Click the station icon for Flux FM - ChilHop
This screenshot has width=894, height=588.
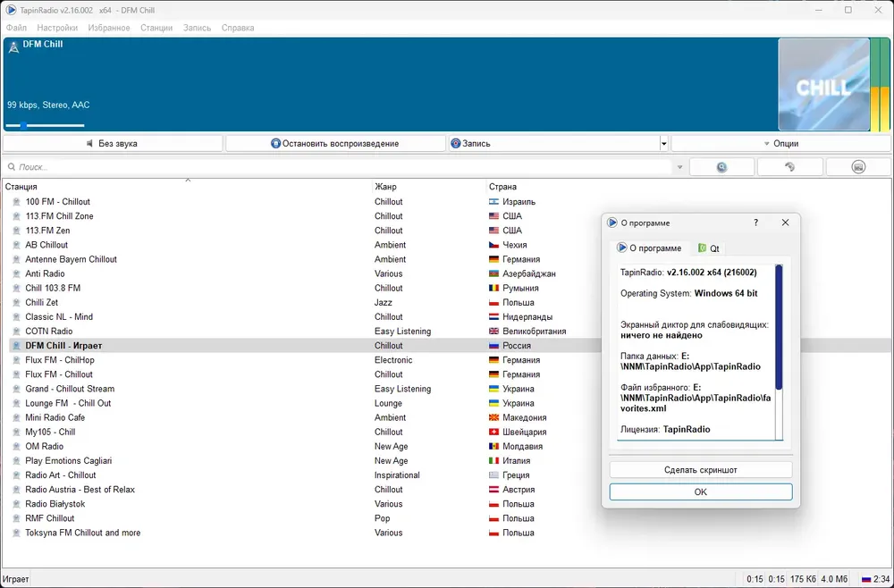pyautogui.click(x=16, y=360)
